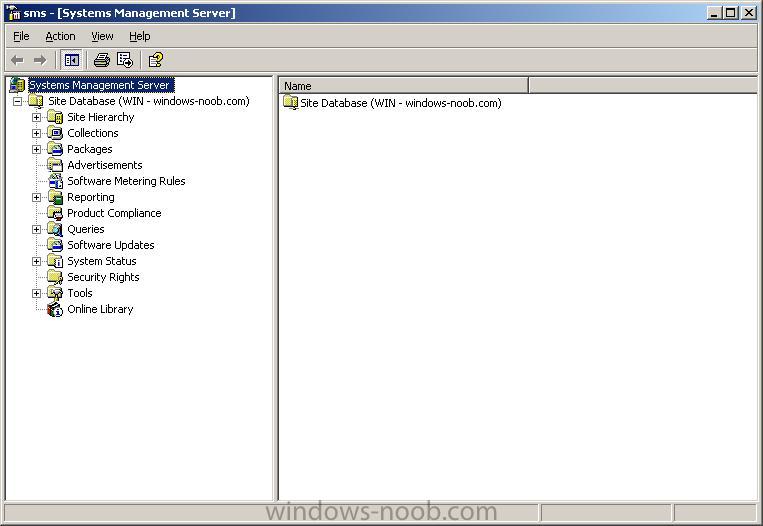Click the sms window title bar icon
This screenshot has width=763, height=526.
click(12, 13)
